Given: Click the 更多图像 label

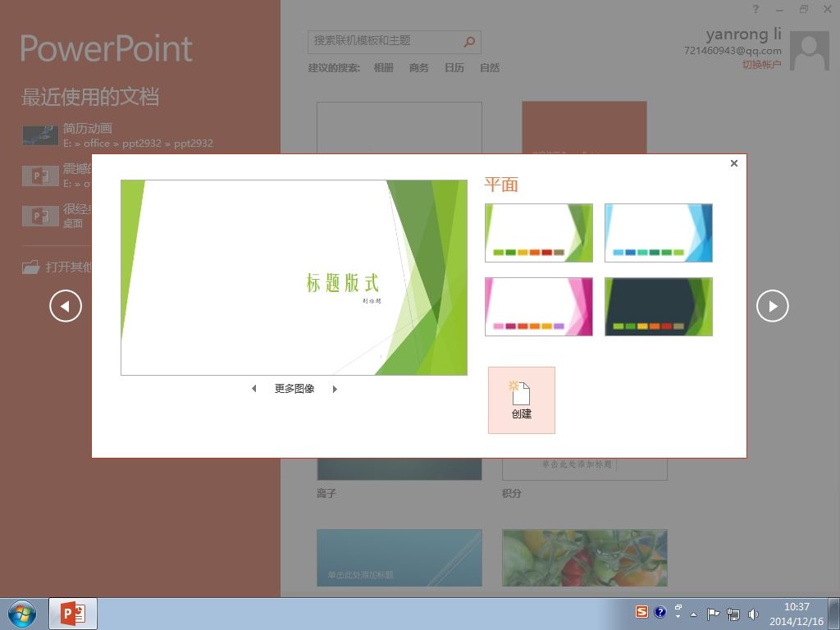Looking at the screenshot, I should pos(294,389).
